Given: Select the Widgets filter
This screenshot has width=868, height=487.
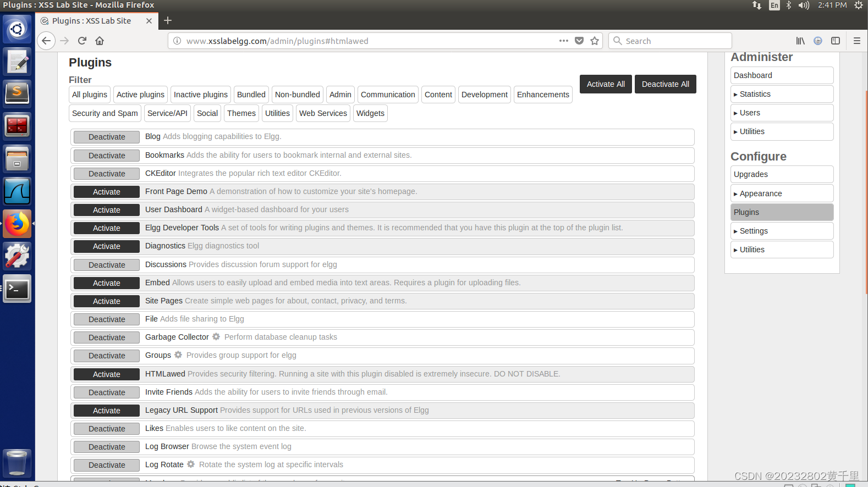Looking at the screenshot, I should [370, 113].
